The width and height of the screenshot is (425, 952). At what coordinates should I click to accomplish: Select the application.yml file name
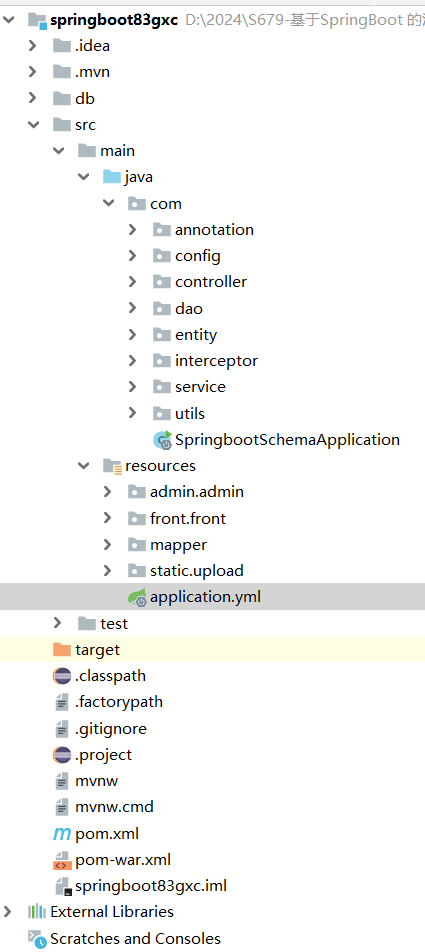[x=206, y=597]
